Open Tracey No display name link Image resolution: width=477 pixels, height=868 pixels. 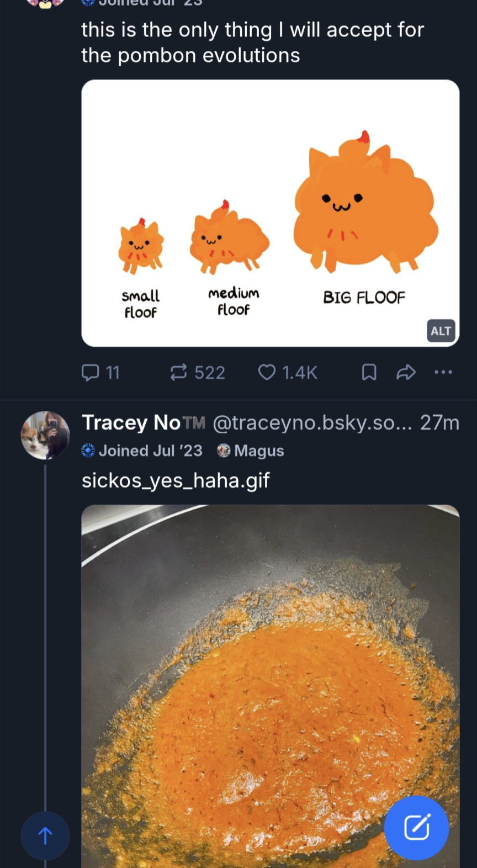click(131, 423)
